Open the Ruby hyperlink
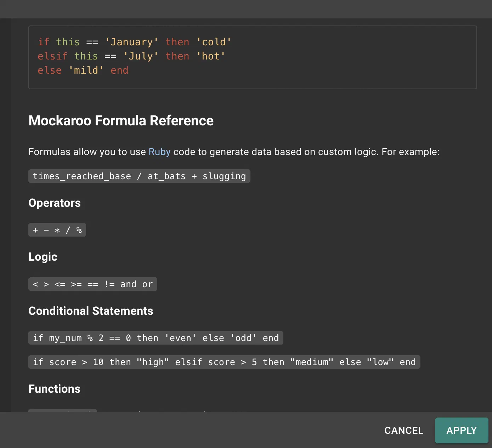 point(159,152)
